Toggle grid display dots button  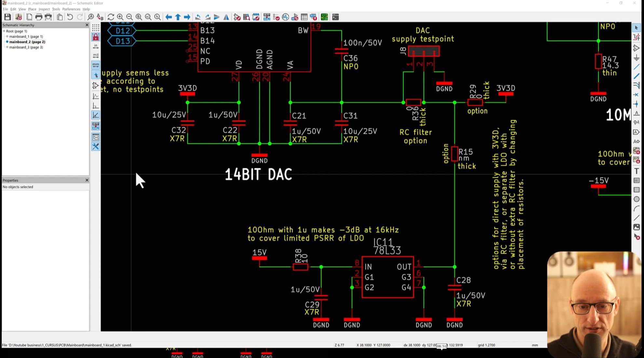pos(96,27)
